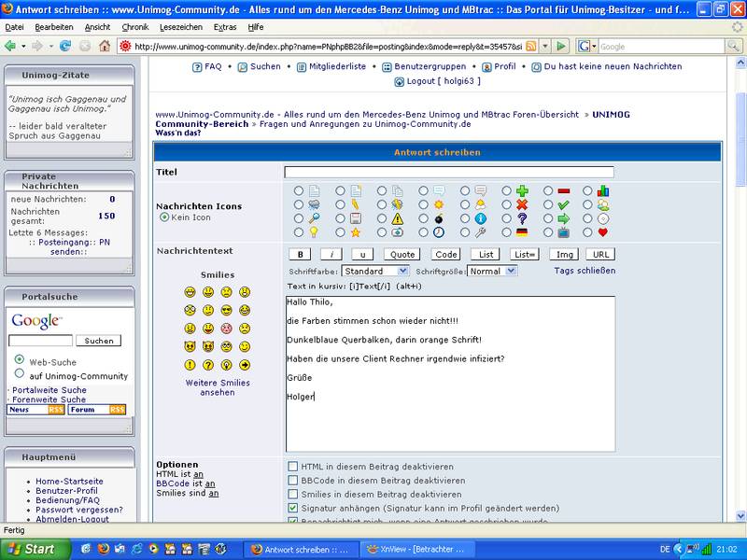Click the RSS feed icon in address bar

(530, 46)
